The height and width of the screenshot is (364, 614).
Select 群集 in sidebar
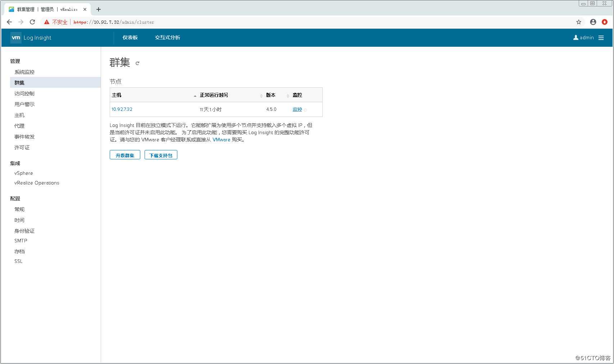[55, 82]
